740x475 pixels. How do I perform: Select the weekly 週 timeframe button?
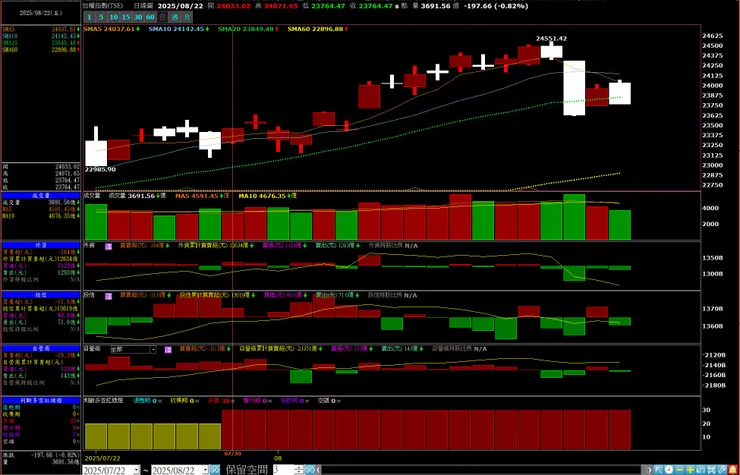pyautogui.click(x=175, y=17)
